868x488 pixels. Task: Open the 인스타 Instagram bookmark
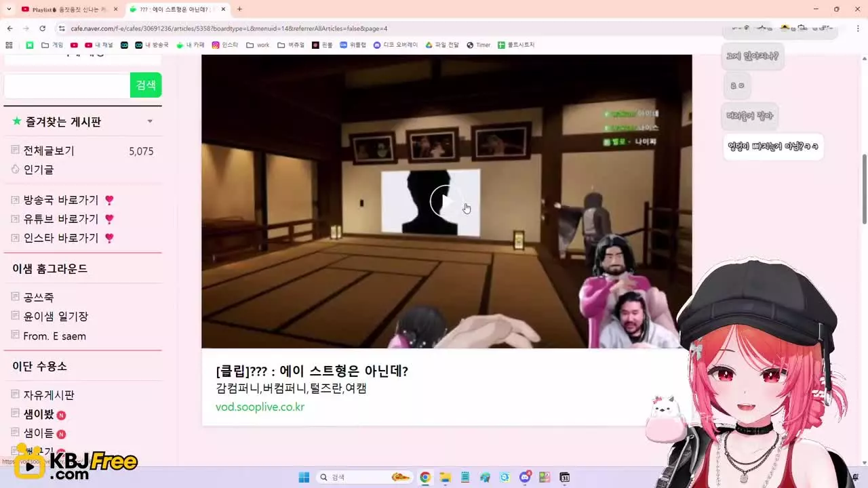225,45
